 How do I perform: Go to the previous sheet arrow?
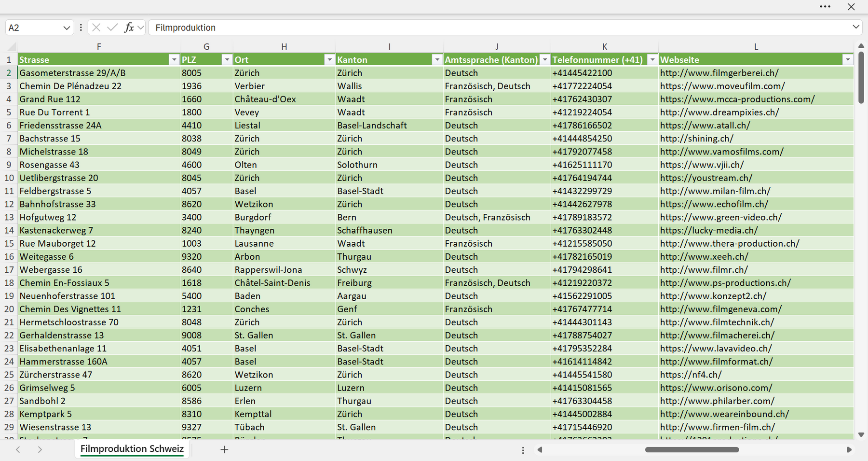pyautogui.click(x=18, y=449)
